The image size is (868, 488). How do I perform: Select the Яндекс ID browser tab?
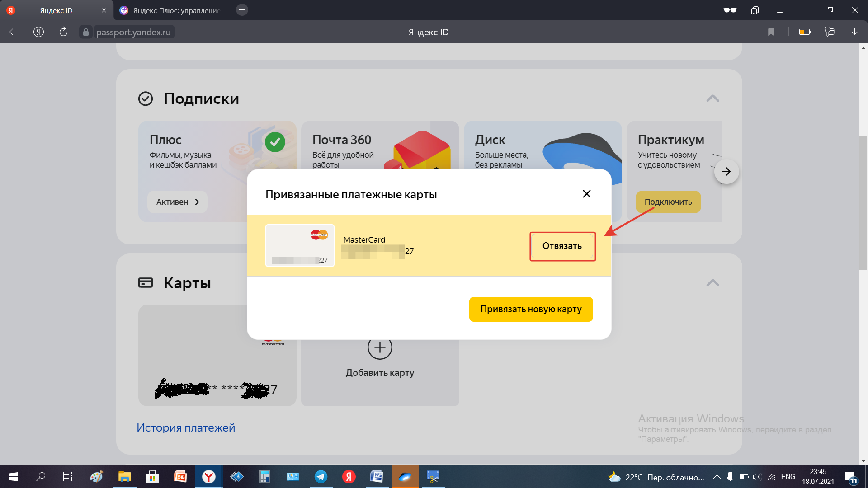coord(56,10)
